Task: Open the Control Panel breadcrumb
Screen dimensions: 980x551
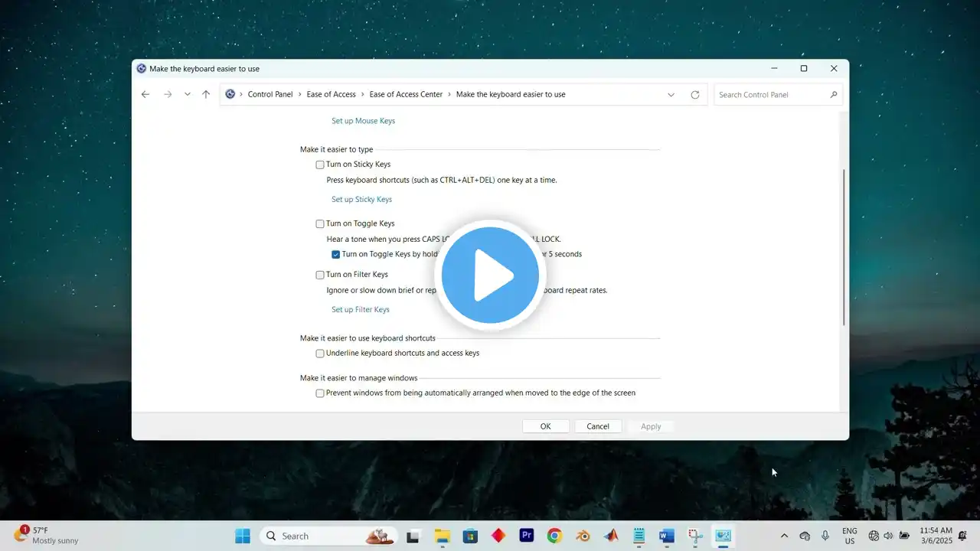Action: [x=270, y=94]
